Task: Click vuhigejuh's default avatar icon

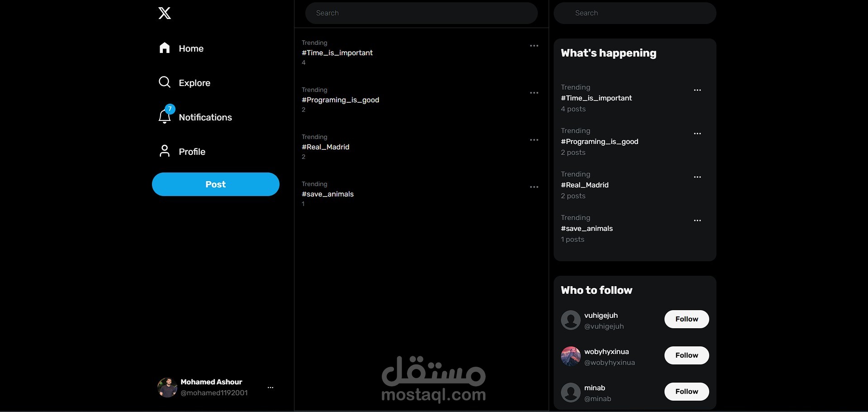Action: [x=571, y=320]
